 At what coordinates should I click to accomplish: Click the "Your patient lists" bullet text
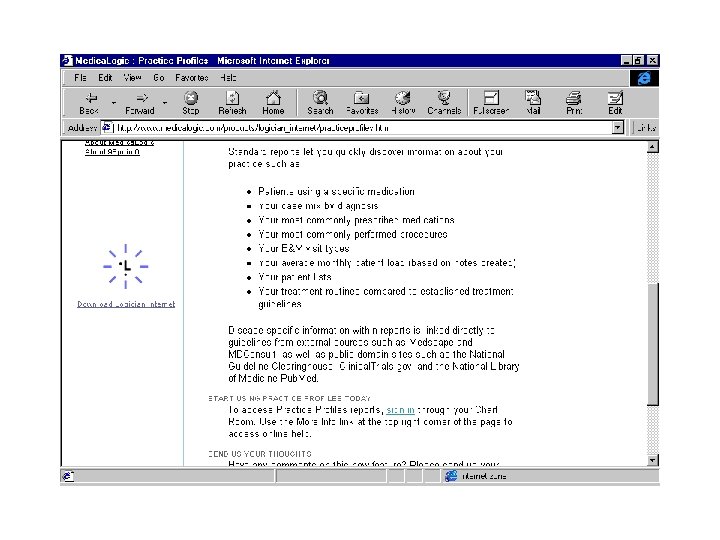tap(294, 277)
